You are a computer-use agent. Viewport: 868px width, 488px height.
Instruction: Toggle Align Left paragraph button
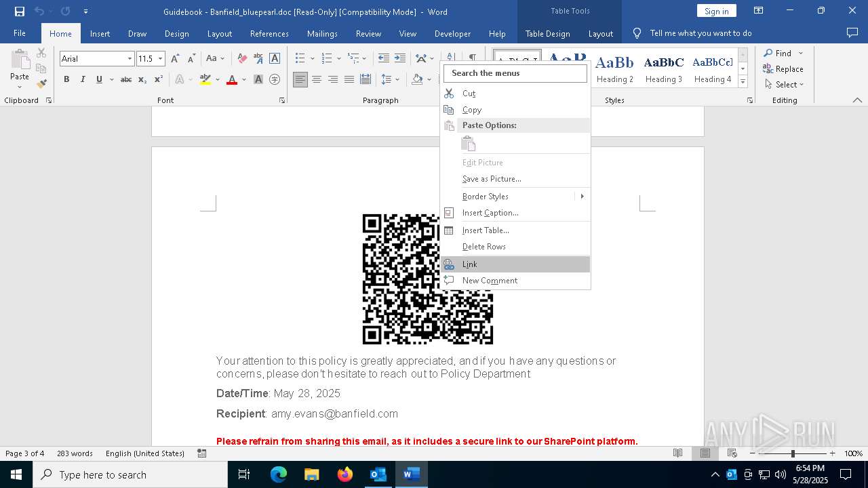tap(300, 79)
